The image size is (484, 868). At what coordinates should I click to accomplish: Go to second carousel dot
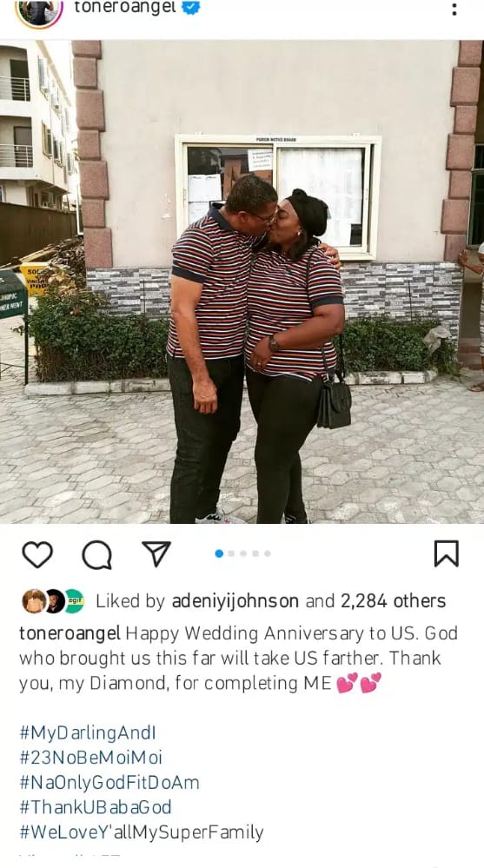click(231, 553)
